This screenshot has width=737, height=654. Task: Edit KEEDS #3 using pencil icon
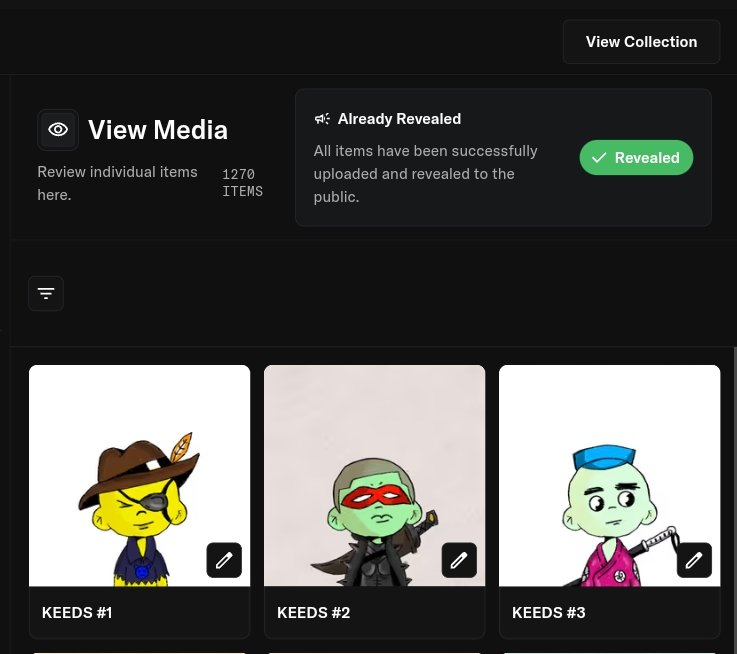pyautogui.click(x=694, y=560)
